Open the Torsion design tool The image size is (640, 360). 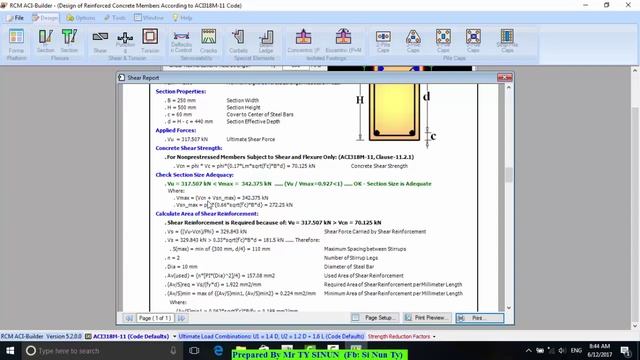click(x=150, y=41)
